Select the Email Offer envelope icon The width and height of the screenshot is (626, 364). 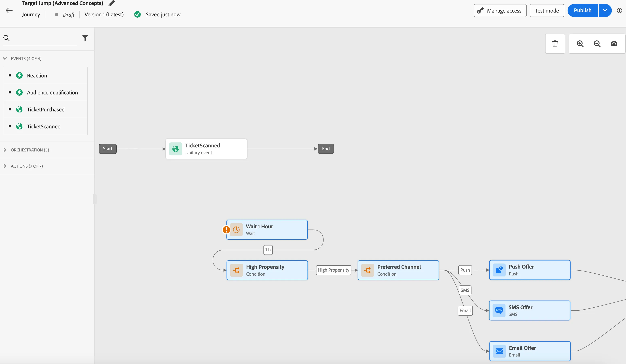499,351
